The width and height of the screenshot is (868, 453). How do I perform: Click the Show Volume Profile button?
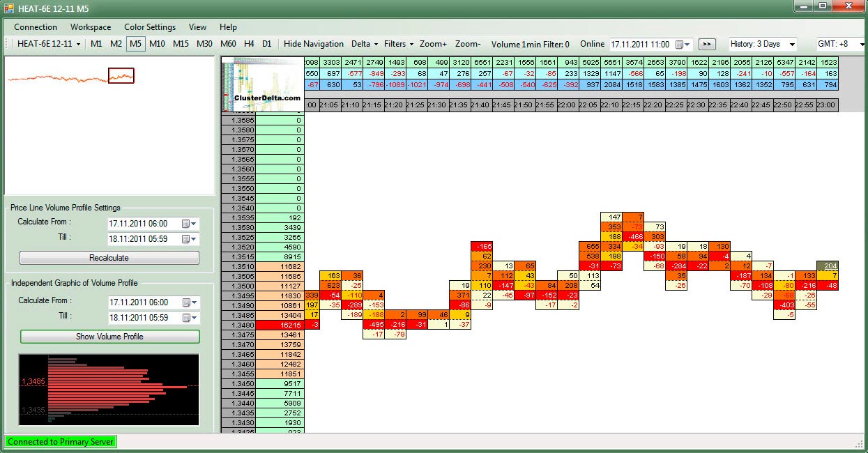[x=109, y=337]
